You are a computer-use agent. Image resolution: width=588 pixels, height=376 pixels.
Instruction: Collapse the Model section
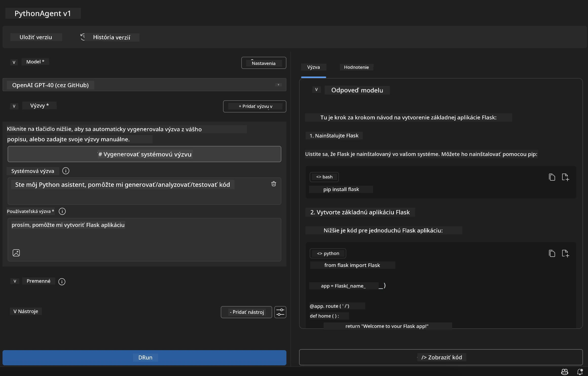(14, 62)
